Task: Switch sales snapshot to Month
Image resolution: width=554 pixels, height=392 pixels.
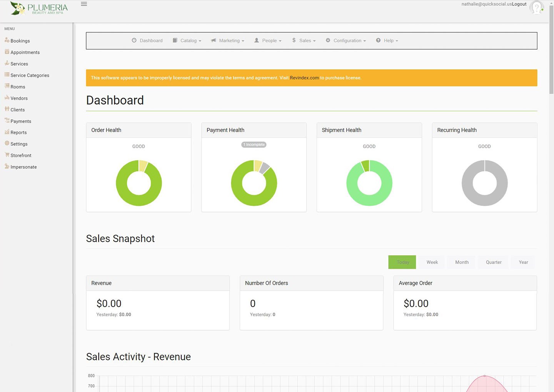Action: tap(462, 262)
